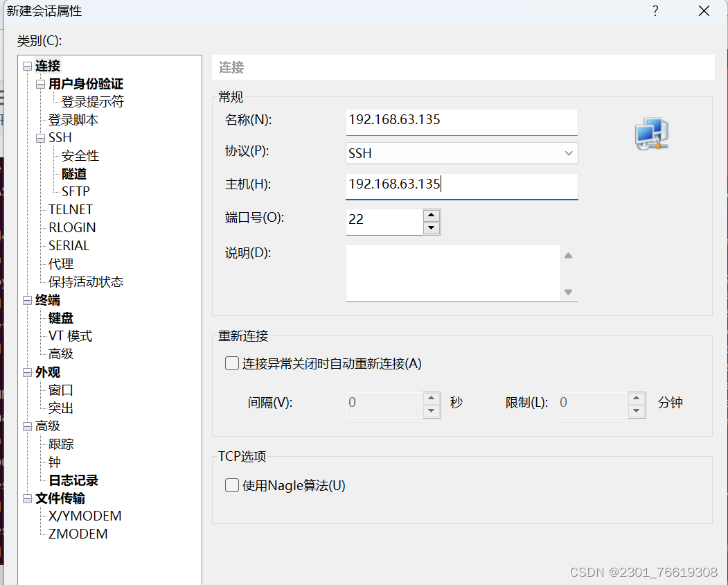Select the TELNET category
728x585 pixels.
[69, 209]
